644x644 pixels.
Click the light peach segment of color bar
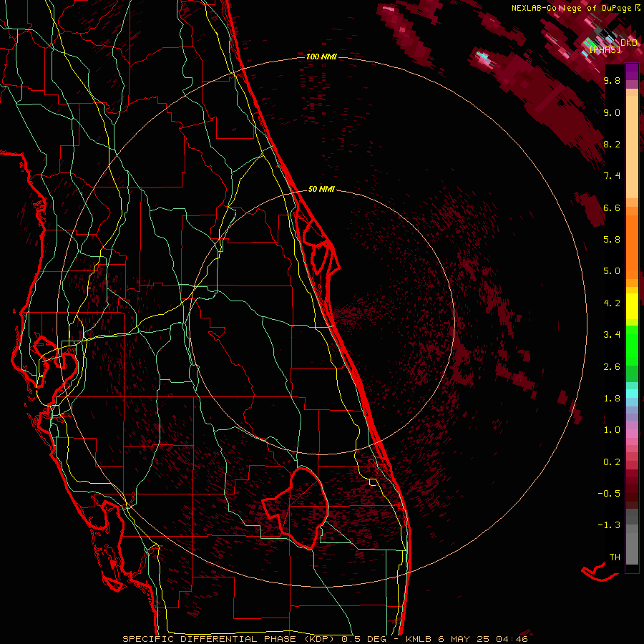pyautogui.click(x=632, y=148)
